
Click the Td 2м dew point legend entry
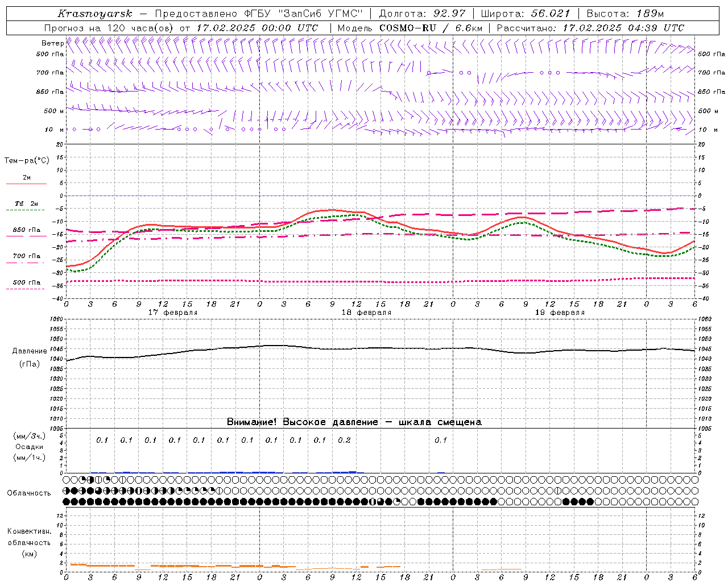click(26, 204)
